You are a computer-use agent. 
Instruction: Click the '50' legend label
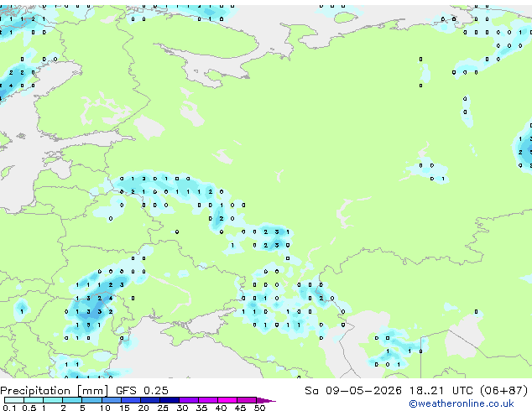coord(259,408)
